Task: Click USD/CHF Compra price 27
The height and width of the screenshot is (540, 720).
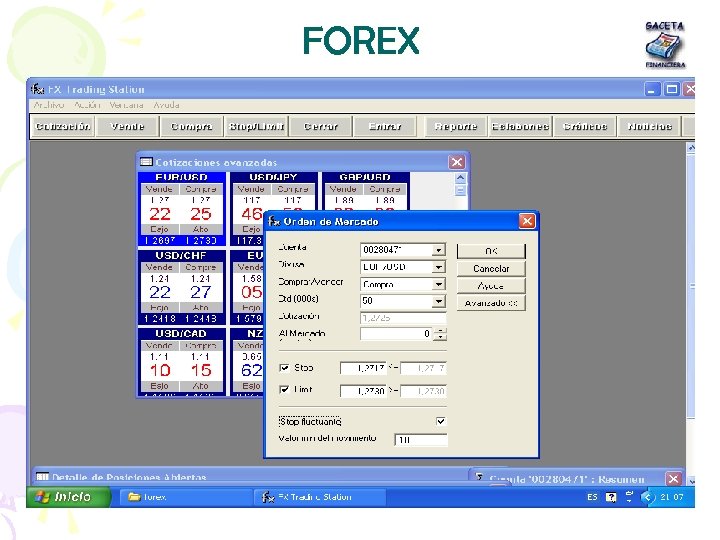Action: 201,292
